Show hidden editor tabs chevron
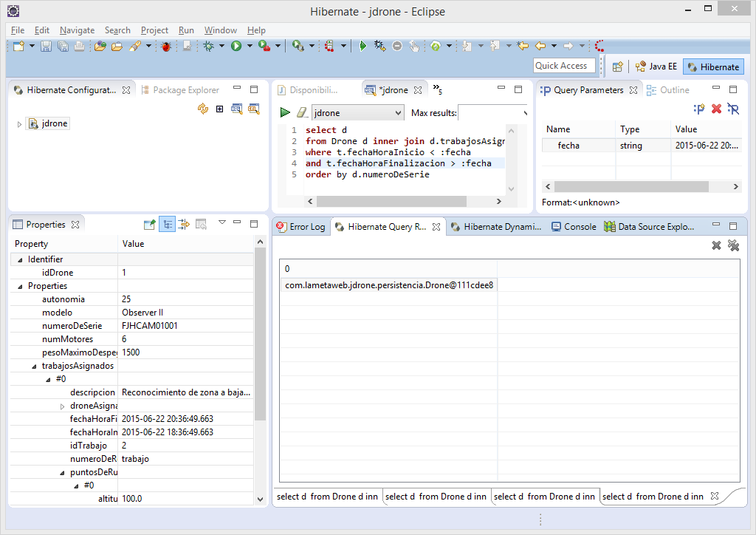The image size is (756, 535). point(437,89)
